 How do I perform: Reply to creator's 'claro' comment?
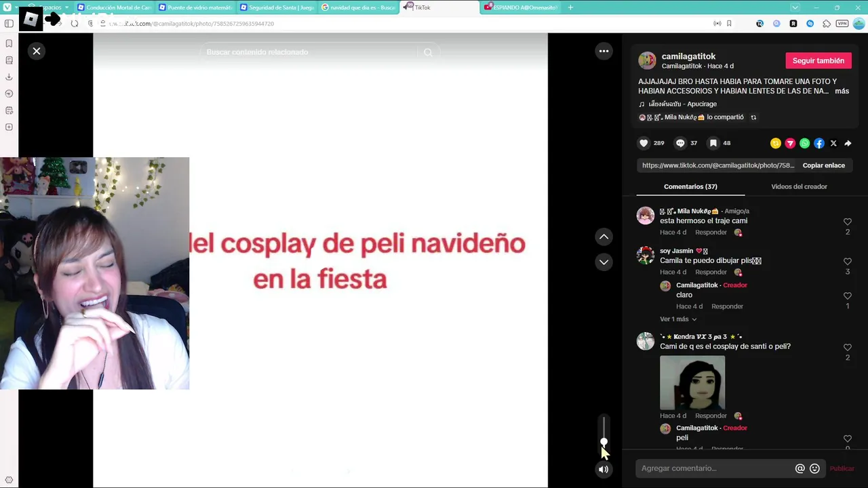(x=727, y=306)
